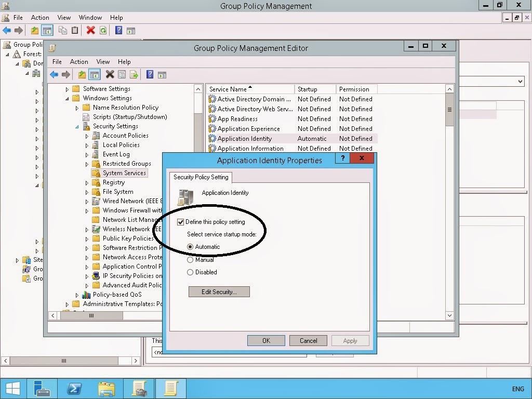The height and width of the screenshot is (399, 532).
Task: Expand the Local Policies node
Action: click(87, 145)
